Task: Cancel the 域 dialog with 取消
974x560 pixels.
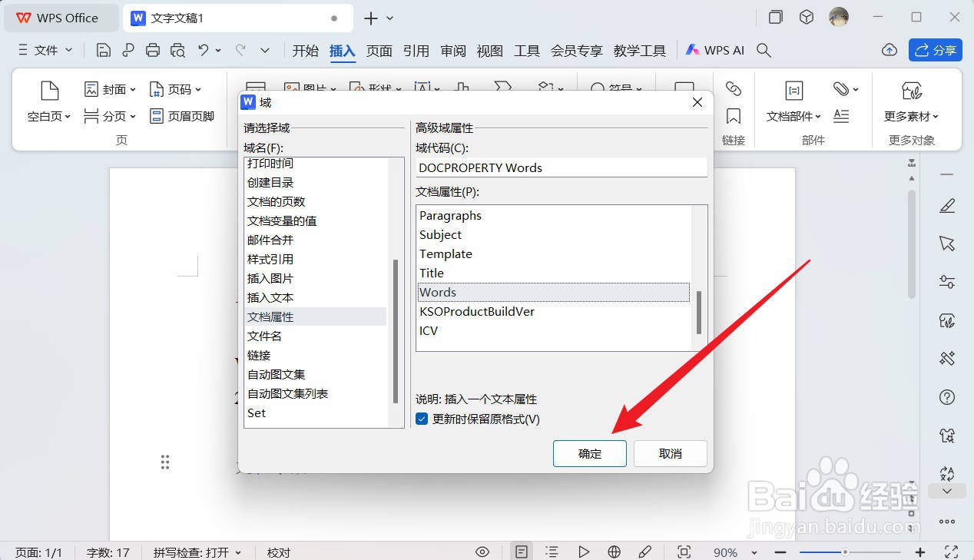Action: (x=669, y=453)
